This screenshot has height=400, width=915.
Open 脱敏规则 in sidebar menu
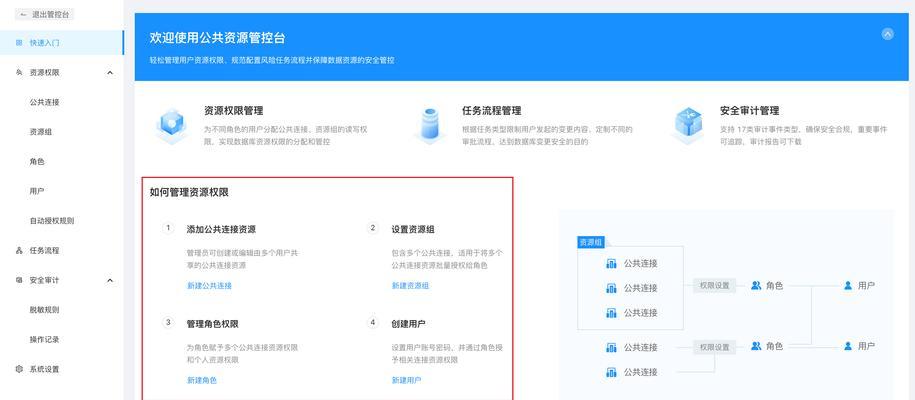tap(44, 310)
